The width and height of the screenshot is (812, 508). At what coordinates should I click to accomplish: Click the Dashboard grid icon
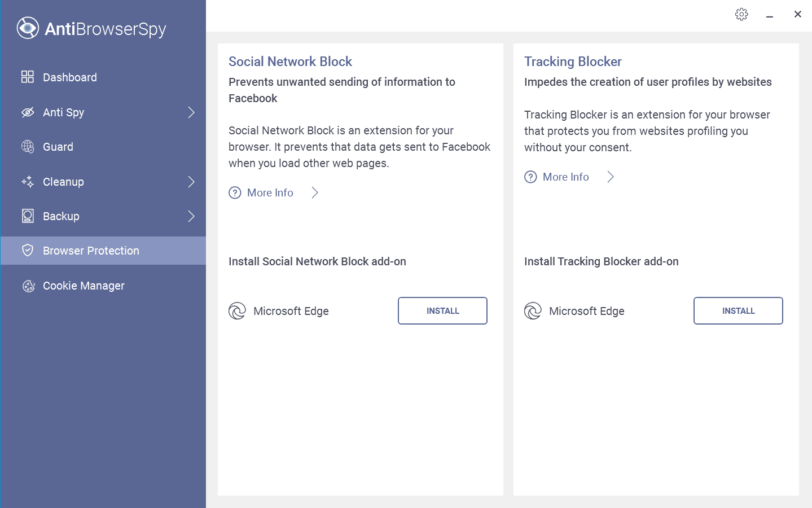(28, 77)
